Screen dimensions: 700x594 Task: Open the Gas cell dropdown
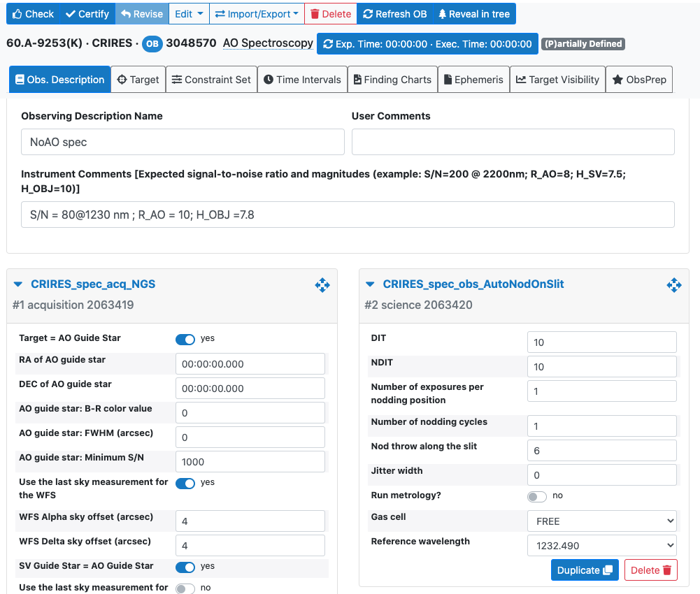(601, 521)
